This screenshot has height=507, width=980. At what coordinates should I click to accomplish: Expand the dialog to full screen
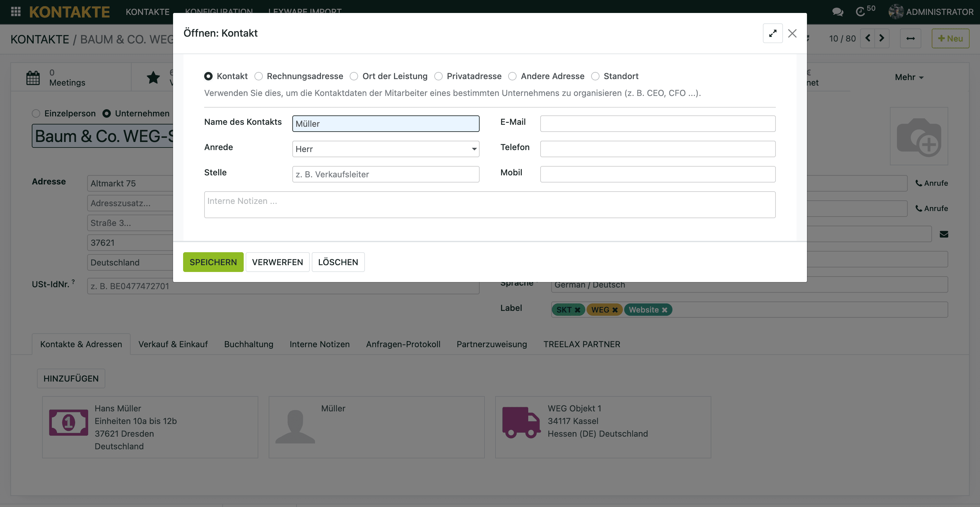(x=772, y=33)
